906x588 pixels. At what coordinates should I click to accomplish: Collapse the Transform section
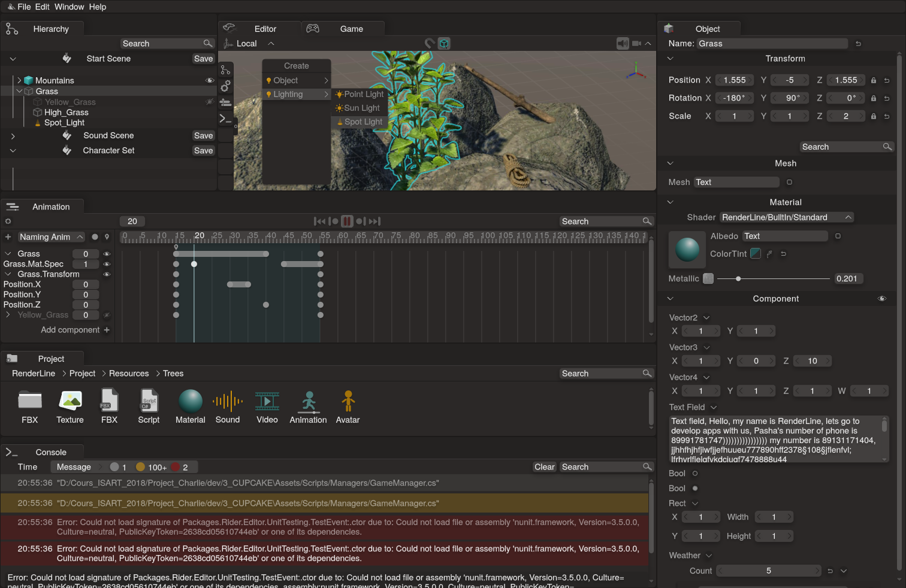pos(671,59)
